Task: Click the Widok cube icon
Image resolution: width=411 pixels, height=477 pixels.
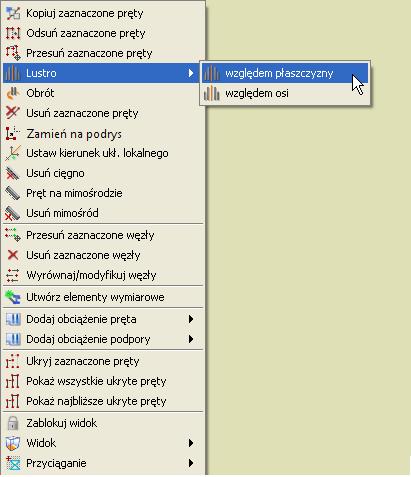Action: click(x=13, y=443)
